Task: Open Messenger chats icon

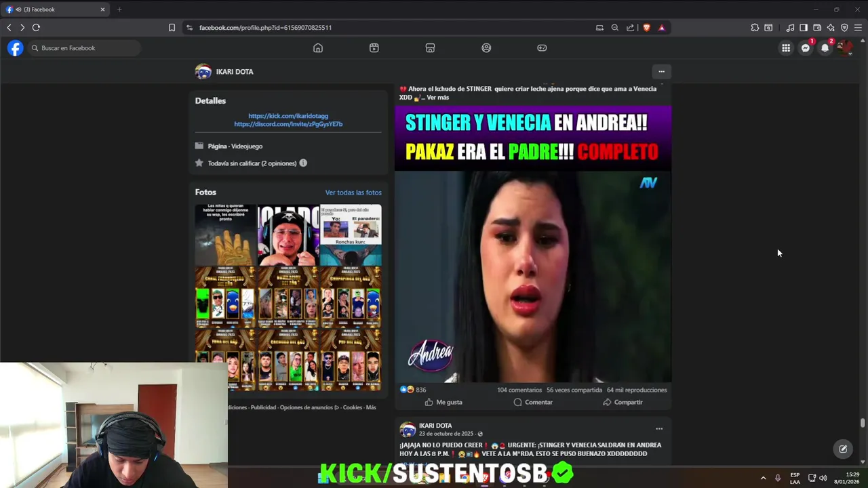Action: (x=806, y=48)
